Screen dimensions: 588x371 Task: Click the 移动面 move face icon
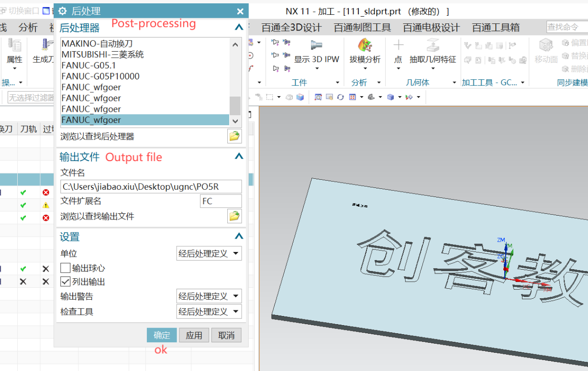[x=546, y=45]
